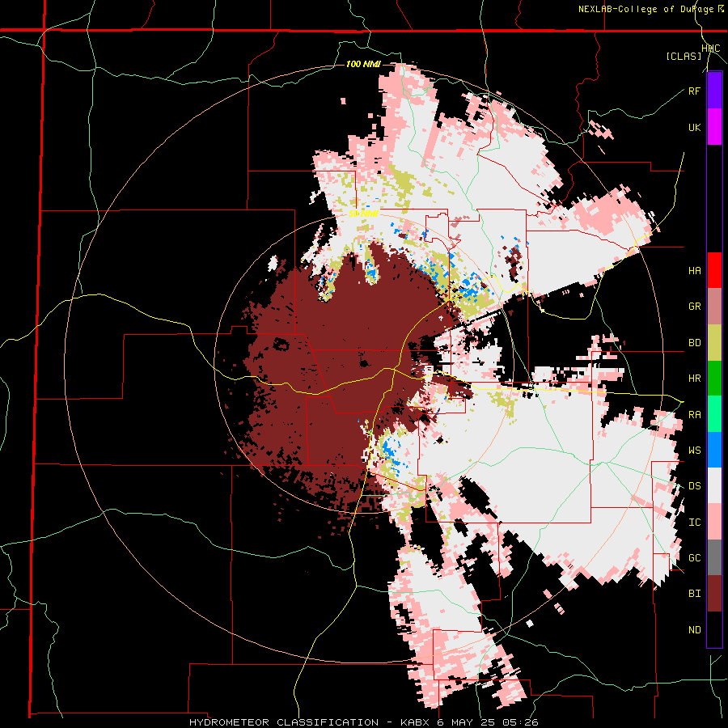Click the "05:26" timestamp
The image size is (728, 728).
522,722
